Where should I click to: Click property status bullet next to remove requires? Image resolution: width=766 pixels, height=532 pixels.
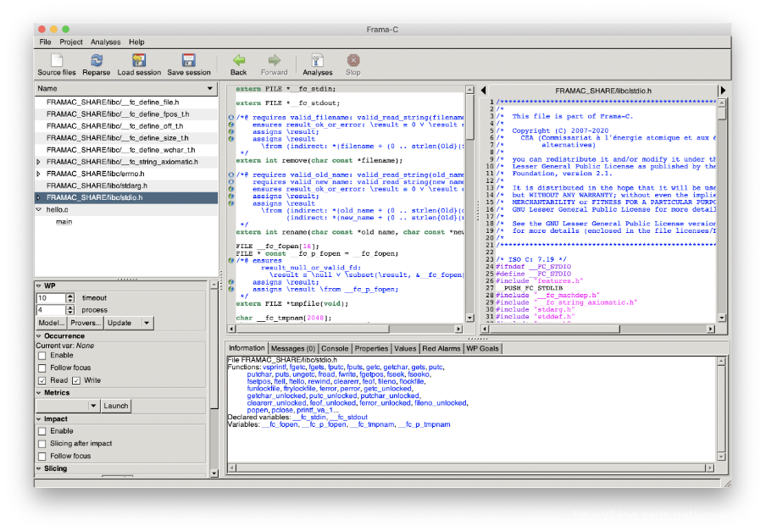[x=230, y=118]
